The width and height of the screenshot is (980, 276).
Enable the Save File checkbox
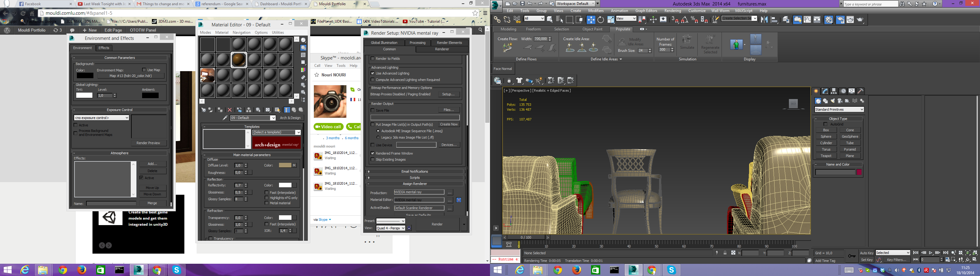point(372,110)
